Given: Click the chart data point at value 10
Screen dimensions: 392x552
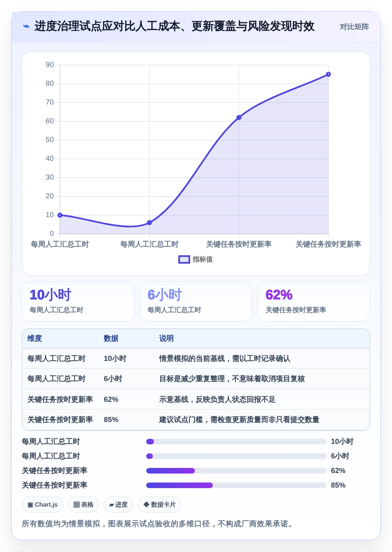Looking at the screenshot, I should 60,215.
